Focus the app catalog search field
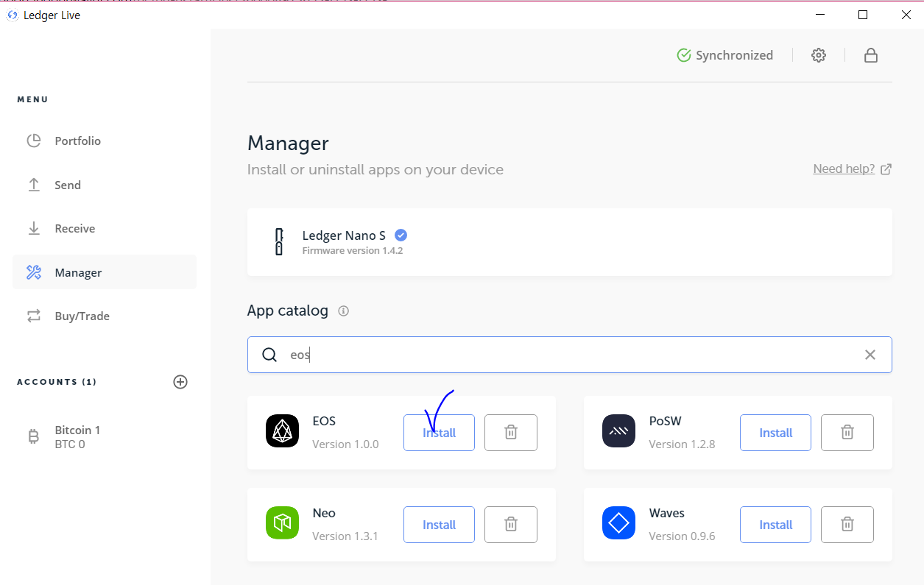924x585 pixels. 570,355
